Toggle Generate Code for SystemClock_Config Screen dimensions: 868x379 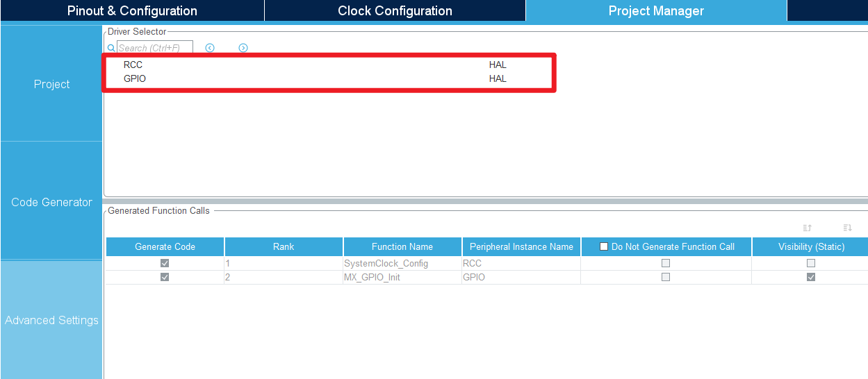(x=165, y=263)
